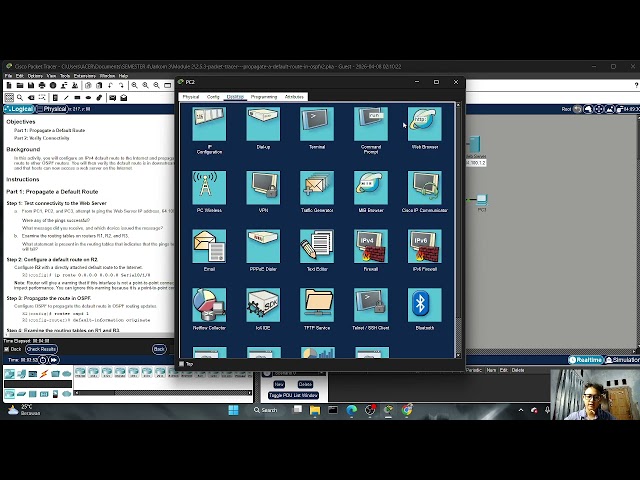This screenshot has width=640, height=480.
Task: Toggle the Top checkbox in PC2 window
Action: tap(181, 364)
